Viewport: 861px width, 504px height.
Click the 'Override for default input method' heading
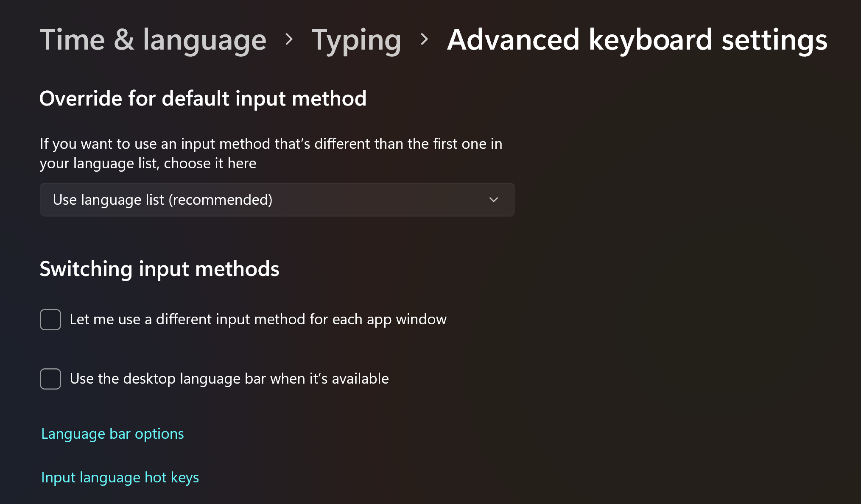203,98
